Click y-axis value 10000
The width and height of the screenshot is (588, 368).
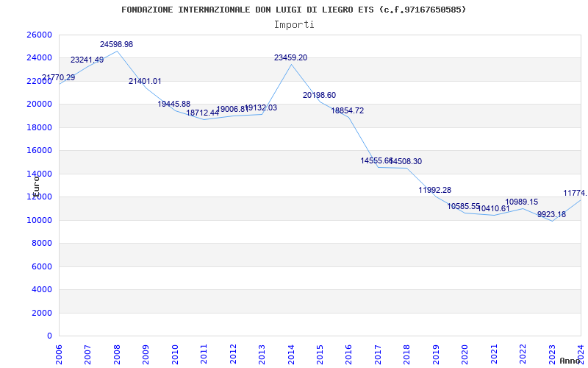click(x=39, y=220)
